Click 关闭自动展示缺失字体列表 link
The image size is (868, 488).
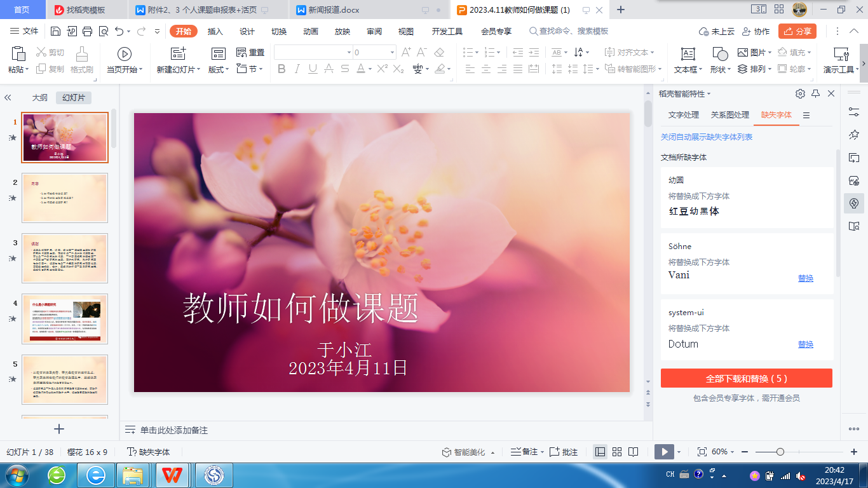[707, 137]
